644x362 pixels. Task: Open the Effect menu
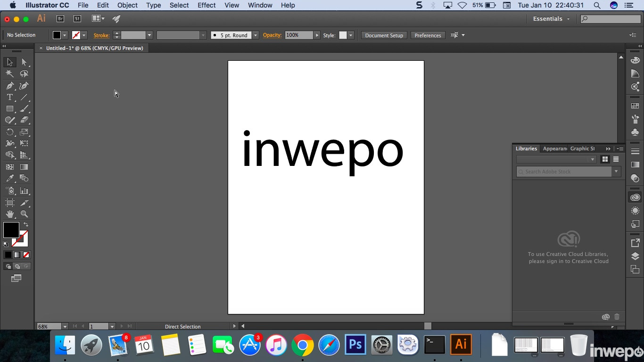(x=206, y=5)
